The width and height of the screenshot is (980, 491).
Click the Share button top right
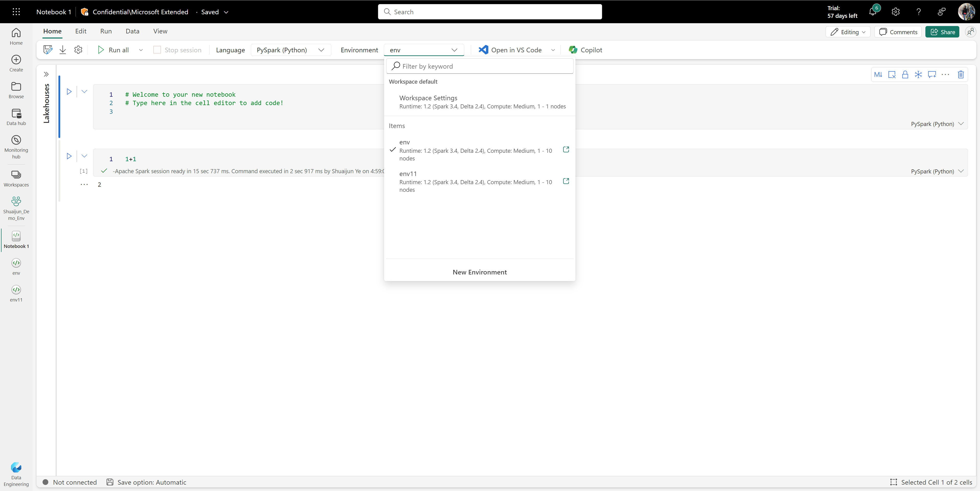point(942,31)
